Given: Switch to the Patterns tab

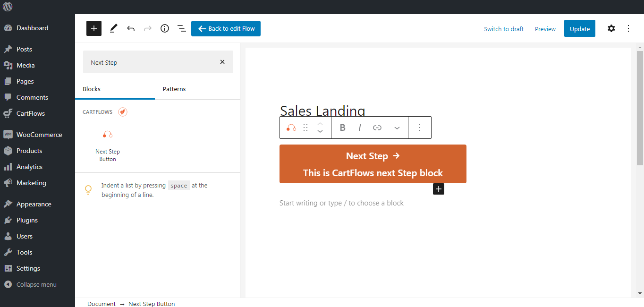Looking at the screenshot, I should tap(174, 89).
